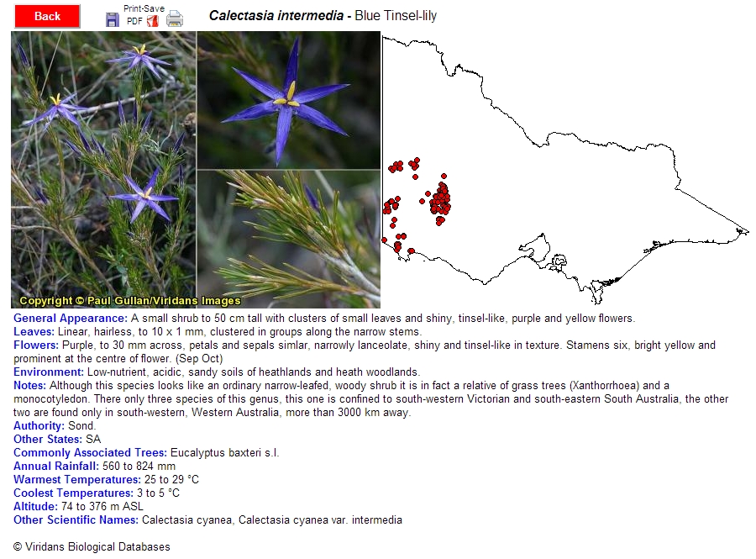Image resolution: width=756 pixels, height=559 pixels.
Task: Click the Print-Save label above the icons
Action: point(143,7)
